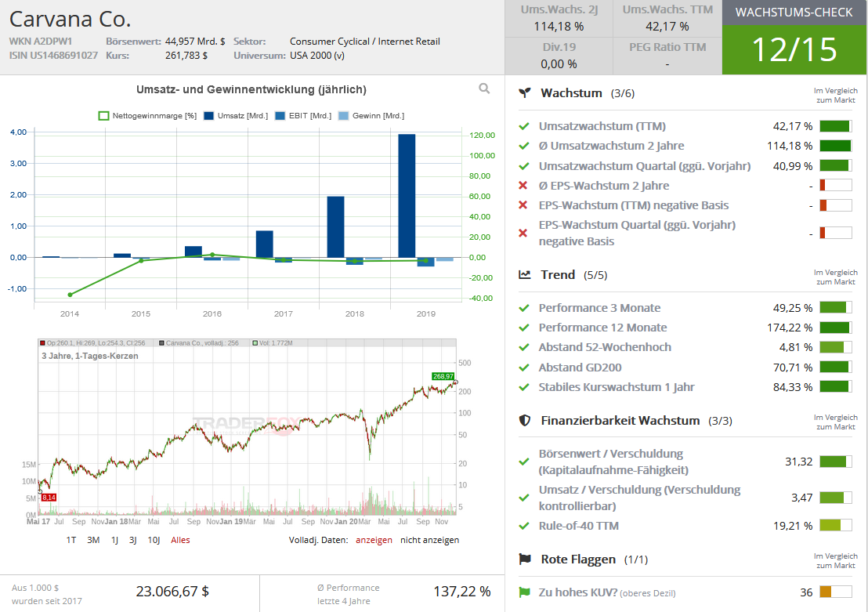Click the 2018 Umsatz bar in the annual chart
The height and width of the screenshot is (612, 868).
click(335, 227)
